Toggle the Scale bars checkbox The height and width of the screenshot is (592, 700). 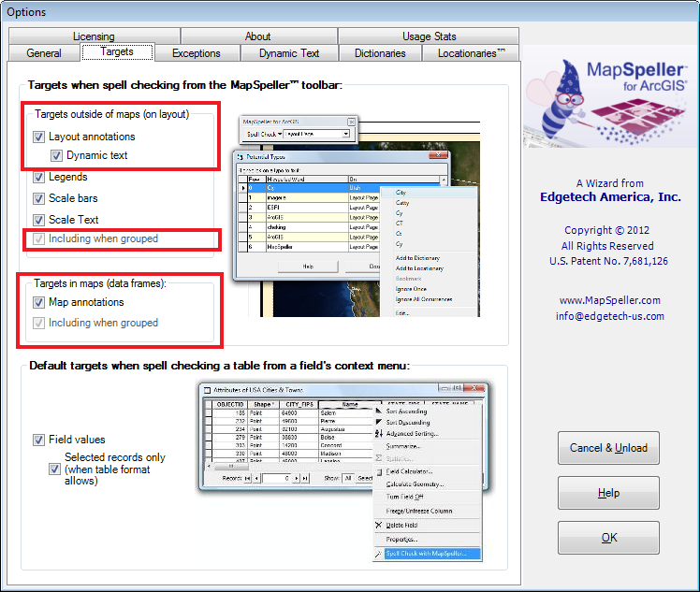click(x=39, y=198)
